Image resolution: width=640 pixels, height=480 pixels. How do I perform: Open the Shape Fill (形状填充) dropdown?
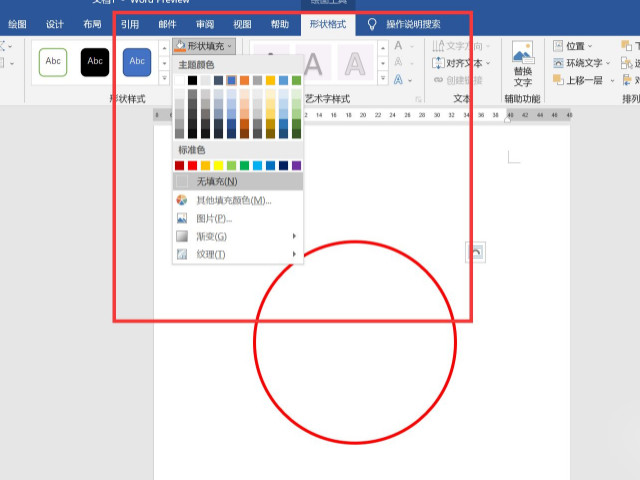point(204,46)
